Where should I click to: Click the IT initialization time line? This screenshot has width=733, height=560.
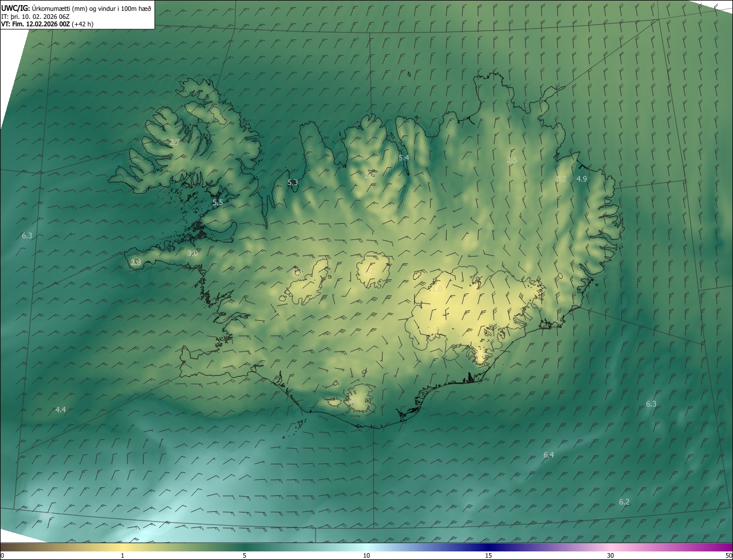[36, 17]
